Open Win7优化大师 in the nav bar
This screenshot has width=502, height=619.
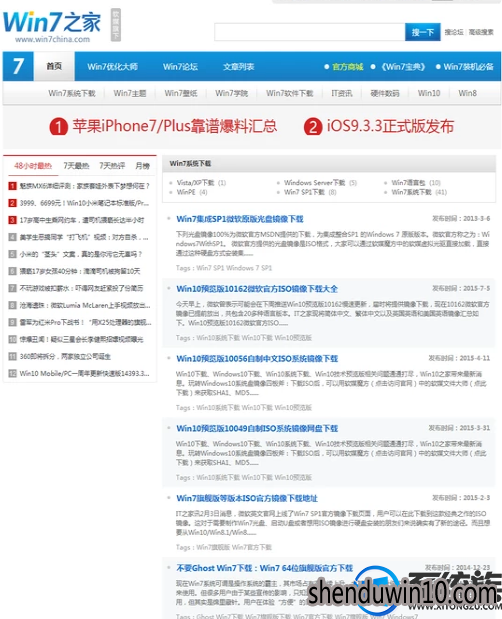[x=112, y=67]
